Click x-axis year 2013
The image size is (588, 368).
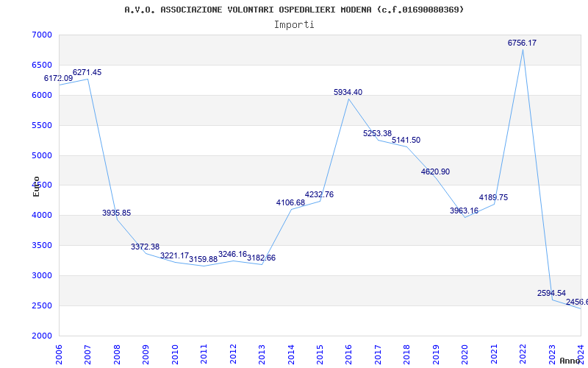pos(262,355)
